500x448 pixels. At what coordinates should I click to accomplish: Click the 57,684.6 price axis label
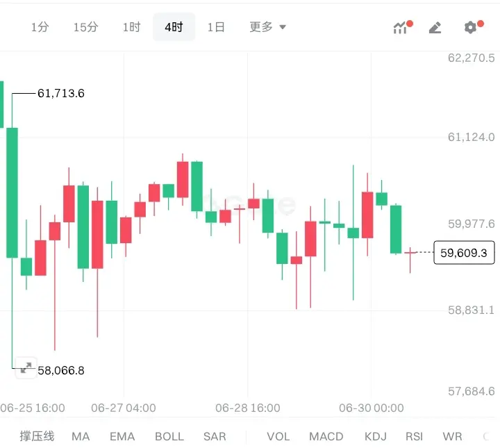point(471,391)
